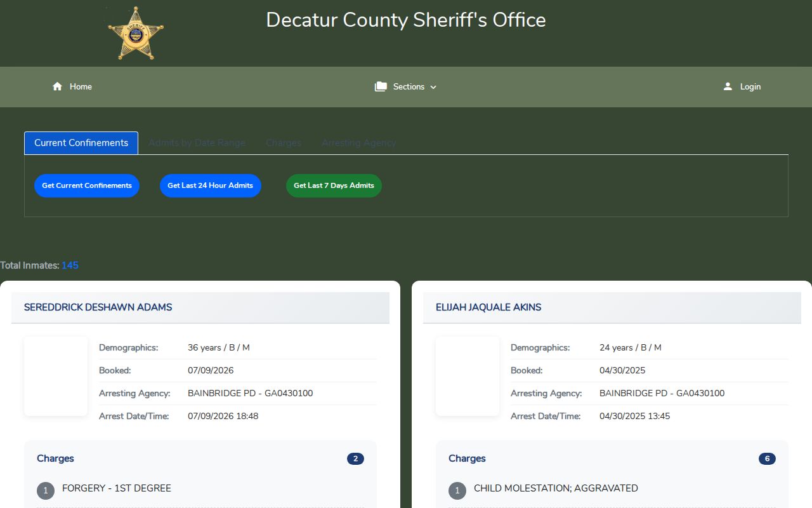
Task: Click Charges heading in Akins card
Action: tap(467, 458)
